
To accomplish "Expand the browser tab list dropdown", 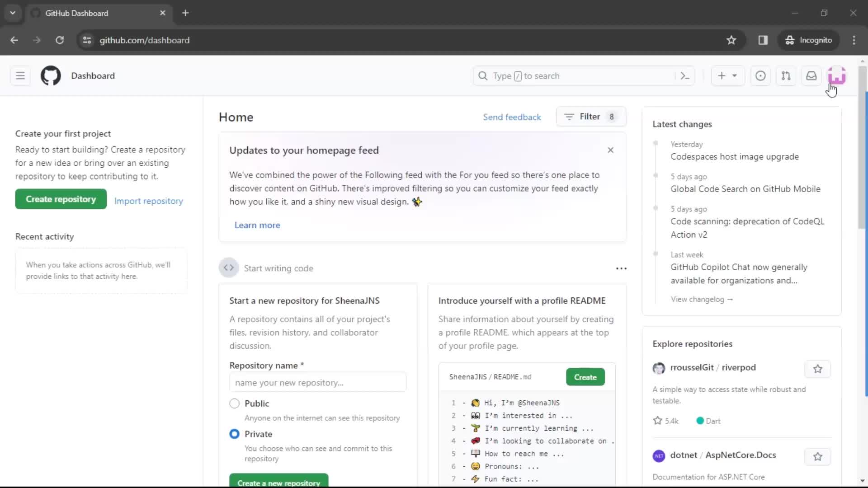I will 12,13.
